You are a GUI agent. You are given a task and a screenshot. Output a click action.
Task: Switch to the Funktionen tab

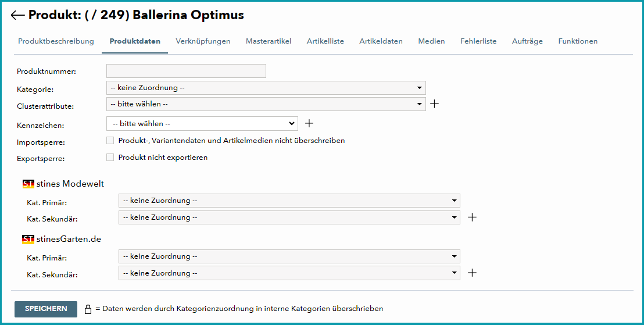pyautogui.click(x=578, y=41)
